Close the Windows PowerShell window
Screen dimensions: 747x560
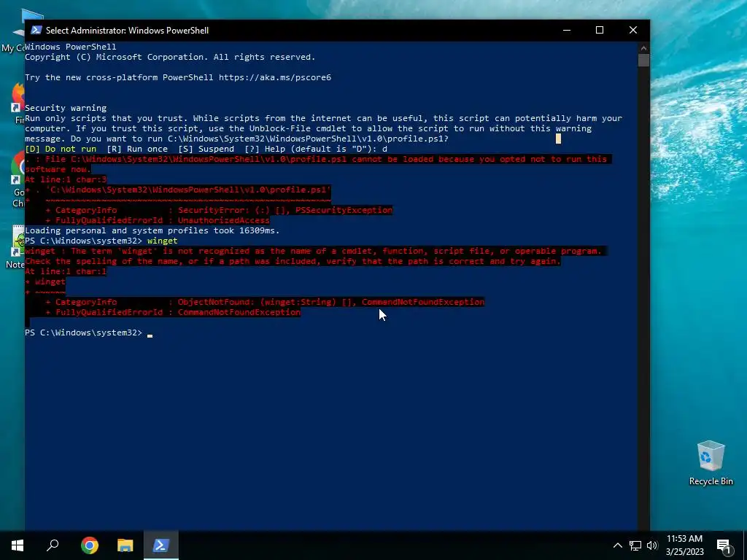coord(633,30)
